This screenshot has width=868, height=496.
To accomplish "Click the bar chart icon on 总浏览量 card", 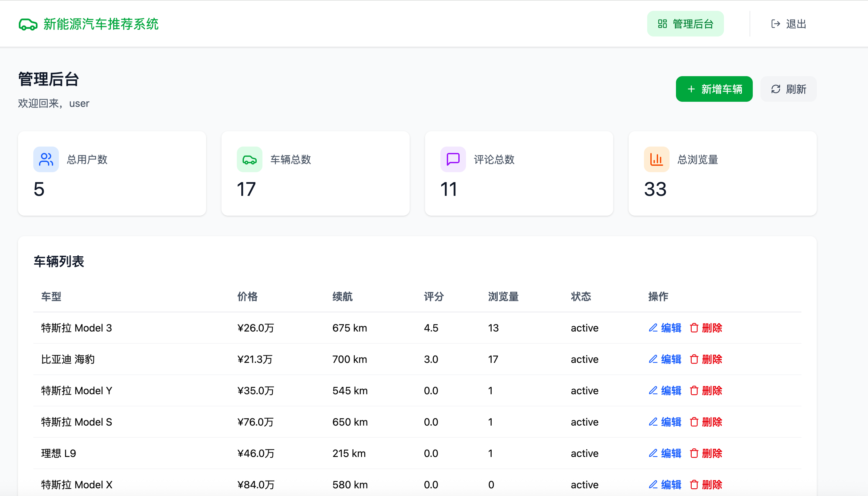I will tap(656, 159).
